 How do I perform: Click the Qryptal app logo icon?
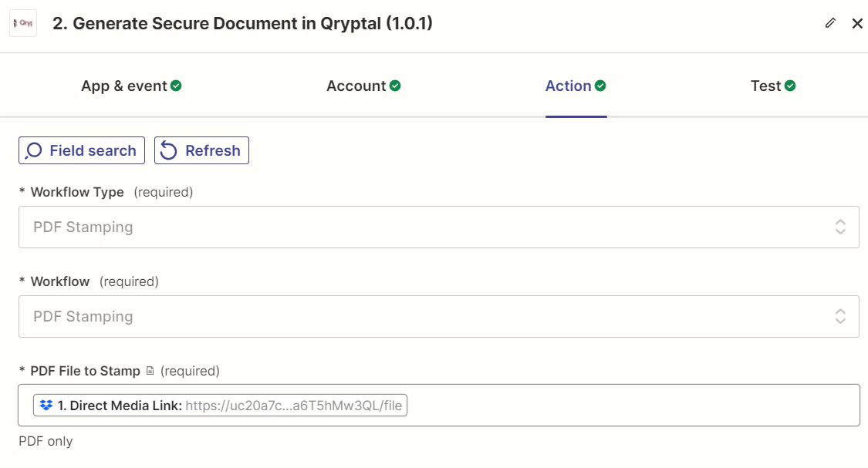pos(22,23)
